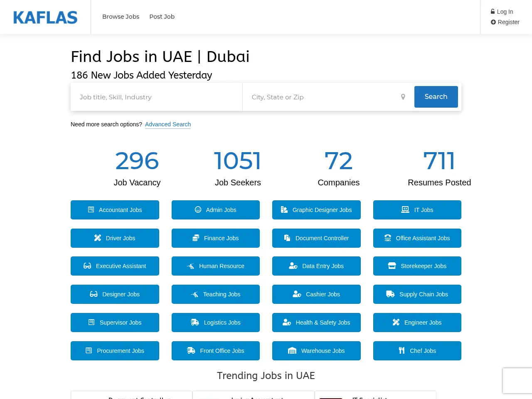532x399 pixels.
Task: Open Supervisor Jobs category
Action: click(x=115, y=323)
